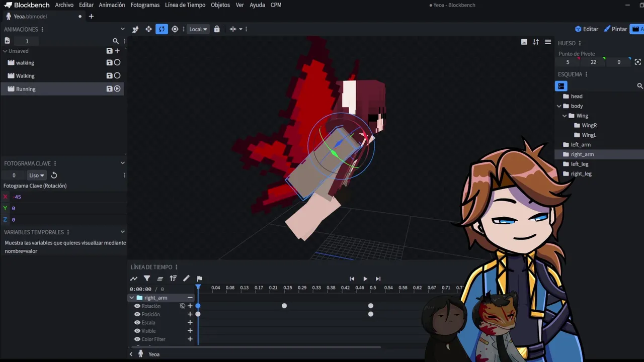This screenshot has height=362, width=644.
Task: Open the Fotogramas menu
Action: 145,5
